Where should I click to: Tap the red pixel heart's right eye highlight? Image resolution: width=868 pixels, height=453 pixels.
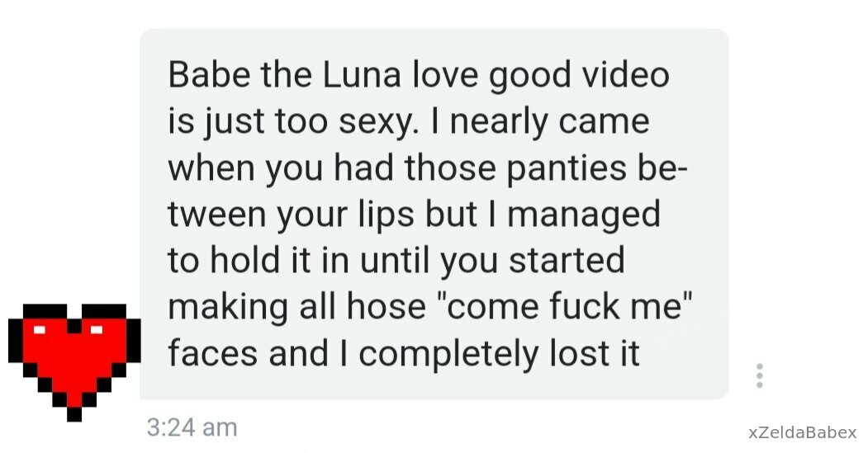click(x=97, y=330)
